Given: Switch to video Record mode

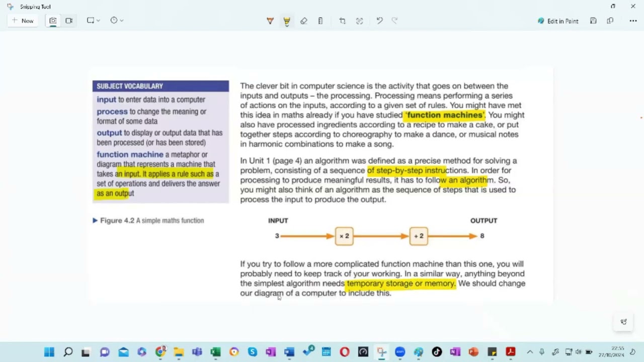Looking at the screenshot, I should pyautogui.click(x=69, y=21).
